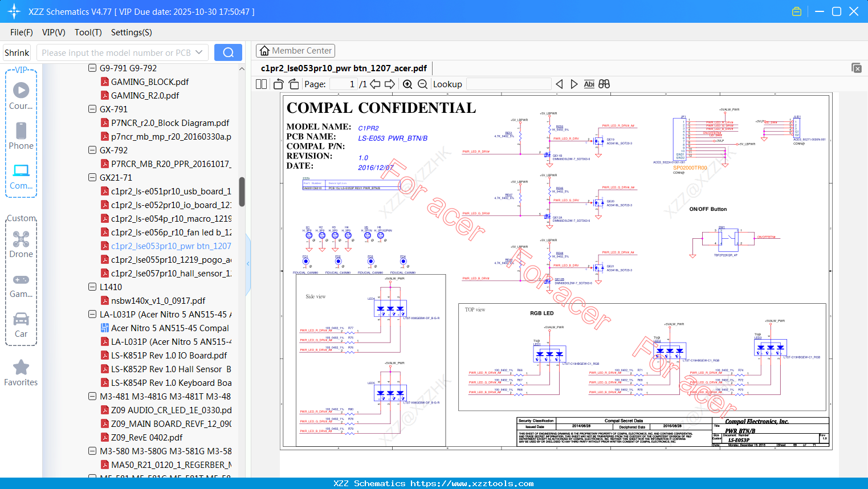Collapse the M3-580 M3-580G node
This screenshot has width=868, height=489.
pyautogui.click(x=92, y=451)
